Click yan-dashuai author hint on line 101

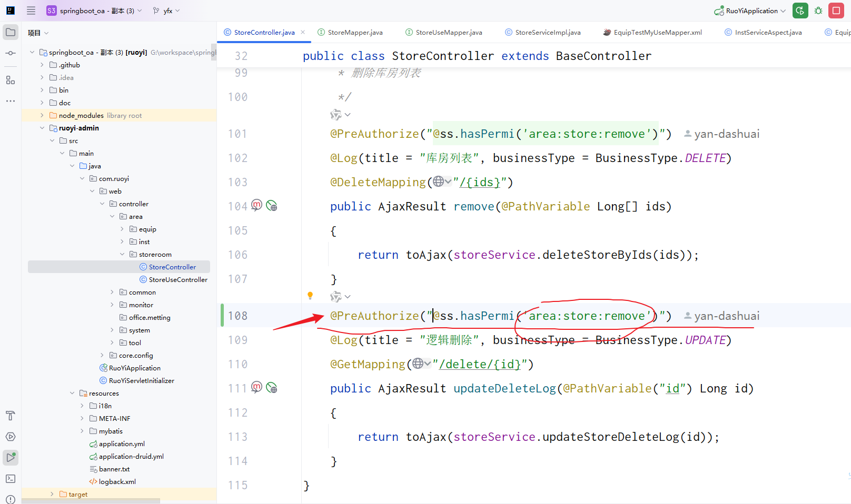click(x=721, y=134)
